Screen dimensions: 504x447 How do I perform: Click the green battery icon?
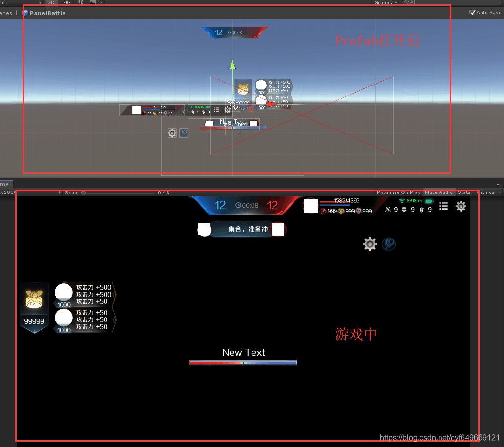429,201
